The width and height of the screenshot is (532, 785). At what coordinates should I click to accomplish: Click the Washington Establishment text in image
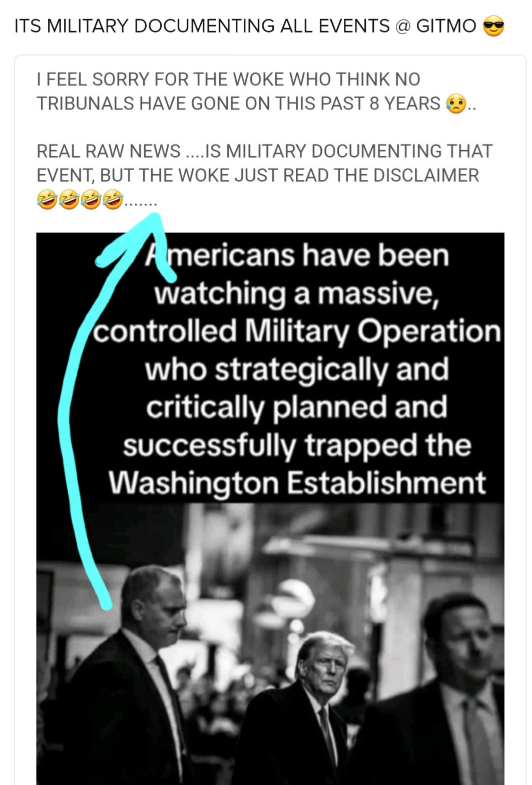(297, 483)
